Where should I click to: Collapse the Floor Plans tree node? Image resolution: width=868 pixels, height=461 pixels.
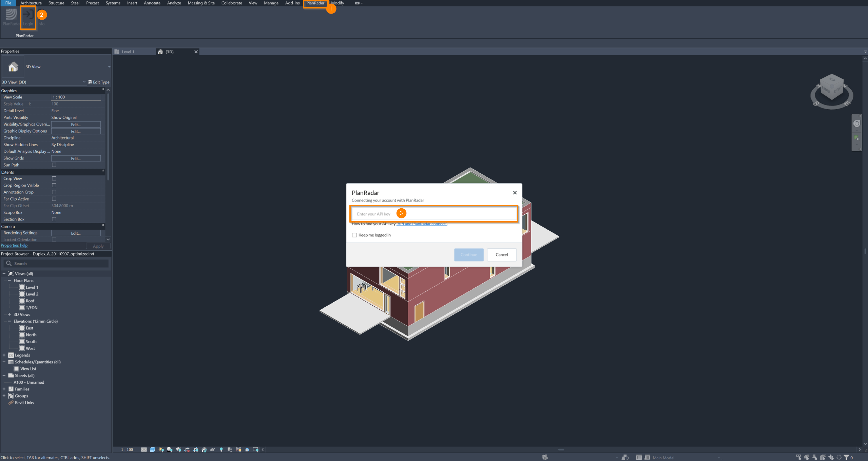pos(9,281)
